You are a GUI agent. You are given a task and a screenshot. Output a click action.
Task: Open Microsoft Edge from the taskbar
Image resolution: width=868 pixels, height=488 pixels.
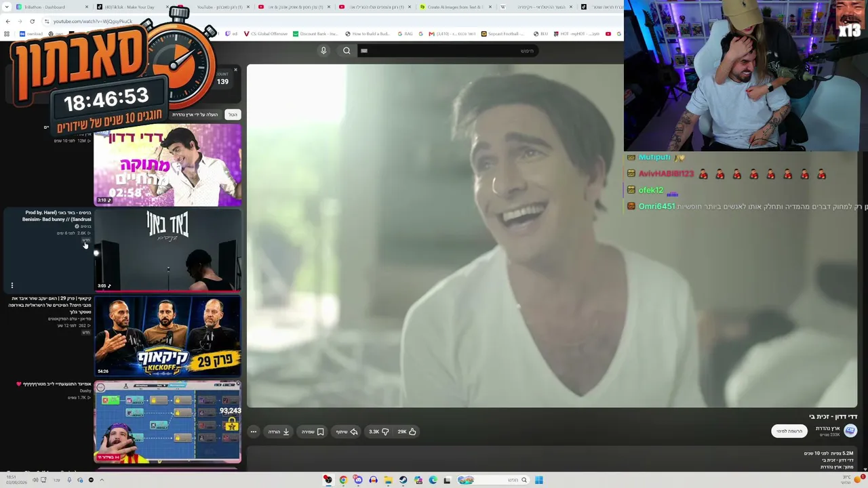click(433, 480)
